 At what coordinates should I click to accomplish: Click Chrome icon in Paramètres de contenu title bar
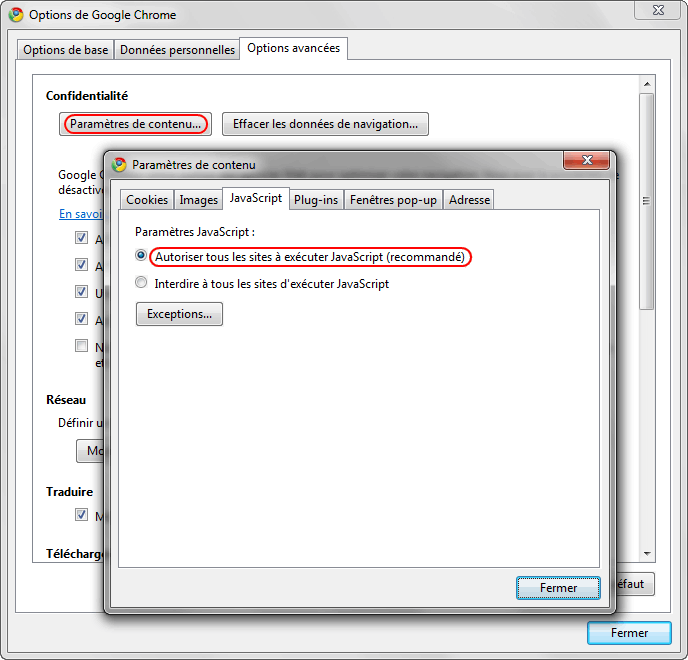[120, 165]
